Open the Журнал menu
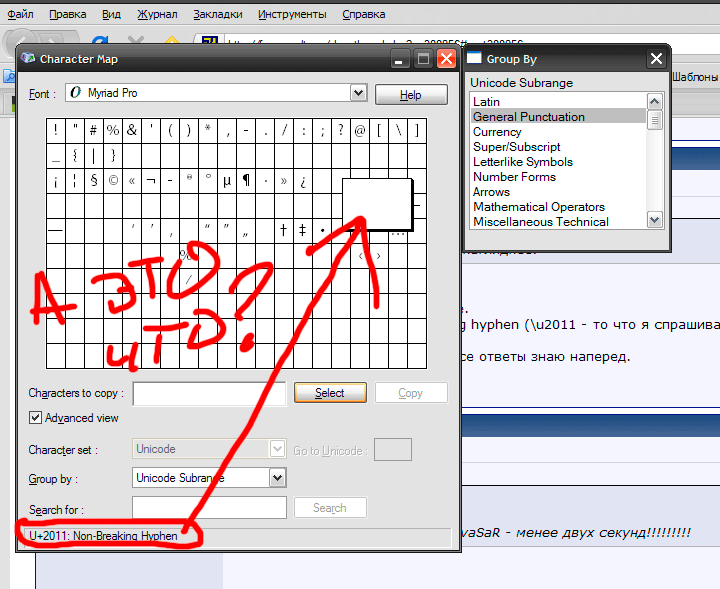 click(x=157, y=14)
